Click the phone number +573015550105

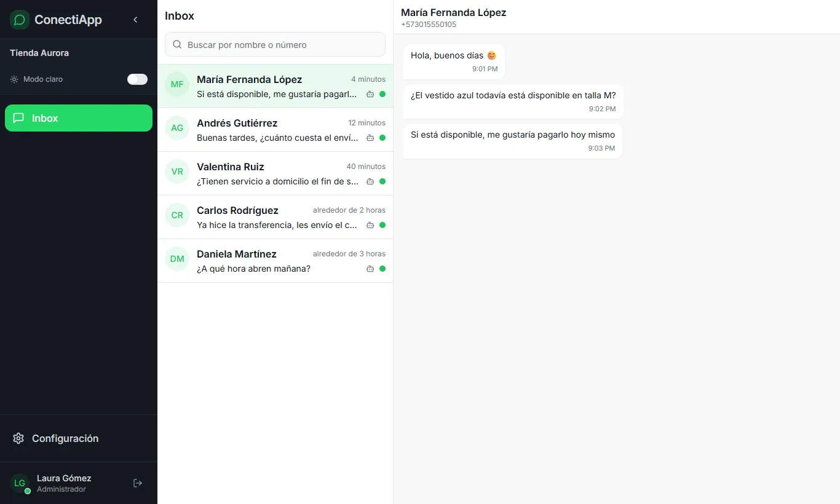429,25
